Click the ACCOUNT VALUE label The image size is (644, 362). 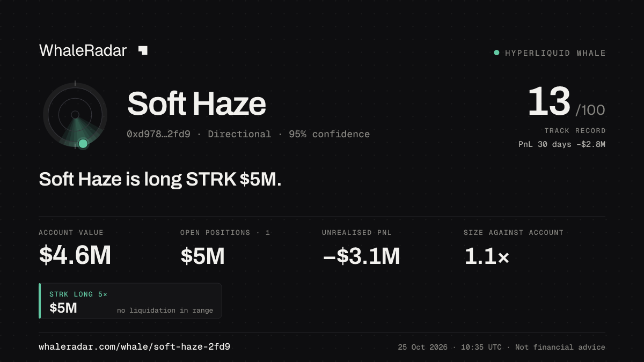pos(71,233)
